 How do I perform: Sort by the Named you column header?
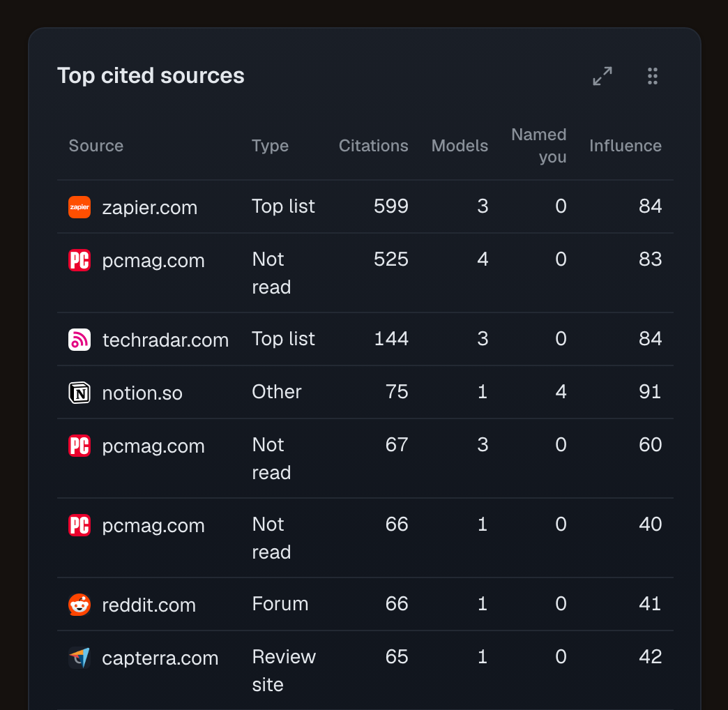click(x=539, y=146)
